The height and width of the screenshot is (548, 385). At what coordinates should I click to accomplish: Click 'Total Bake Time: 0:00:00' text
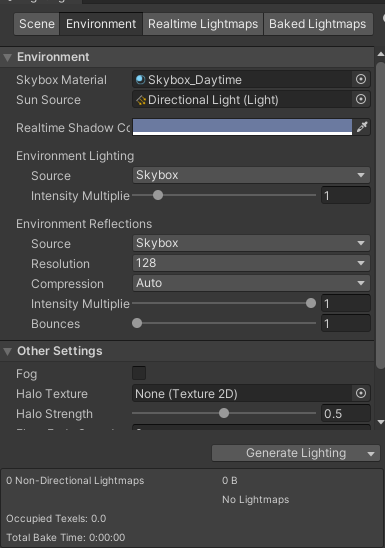click(65, 537)
